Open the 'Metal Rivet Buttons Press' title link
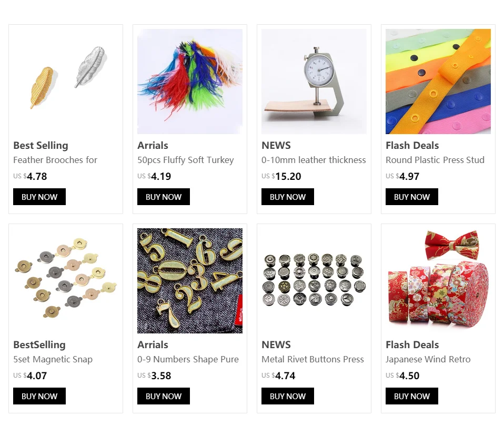 pos(313,359)
